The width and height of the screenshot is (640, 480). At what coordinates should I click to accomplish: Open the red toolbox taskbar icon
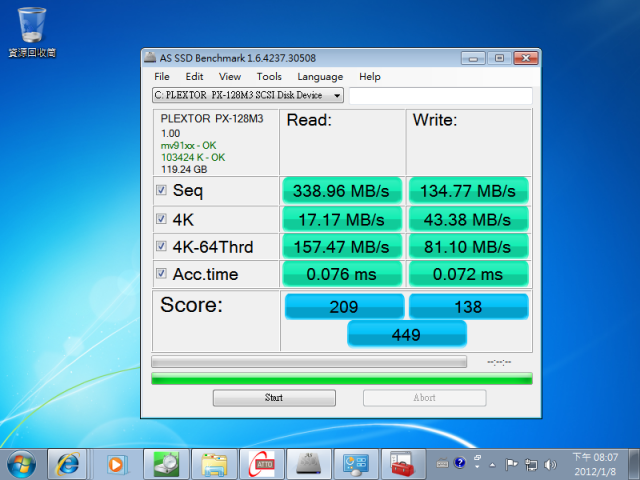tap(404, 464)
